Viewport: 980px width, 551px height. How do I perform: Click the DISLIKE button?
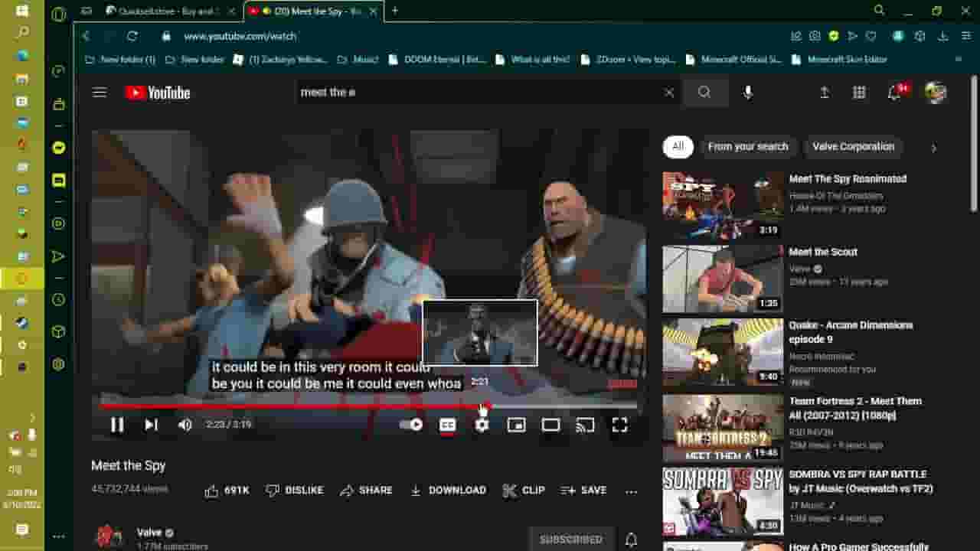point(295,491)
